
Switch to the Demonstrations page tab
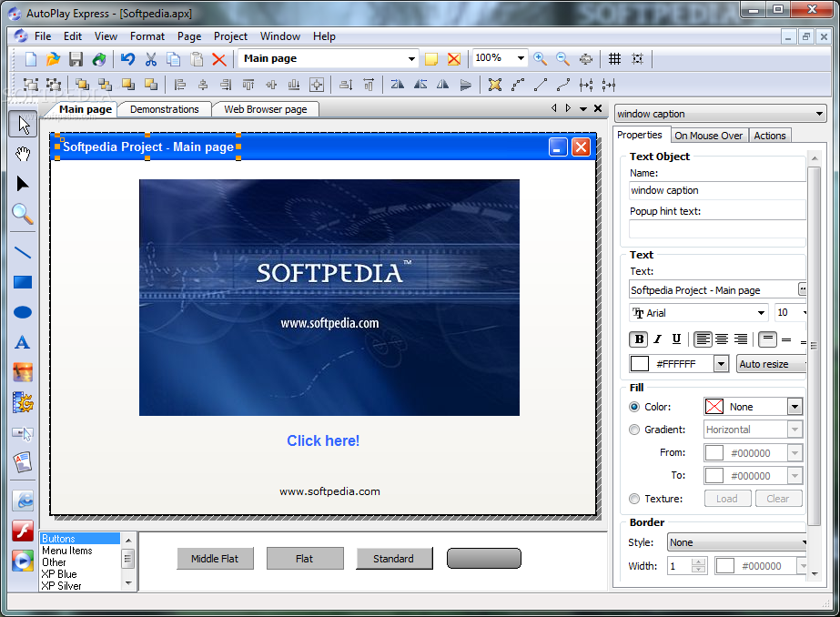pos(165,109)
